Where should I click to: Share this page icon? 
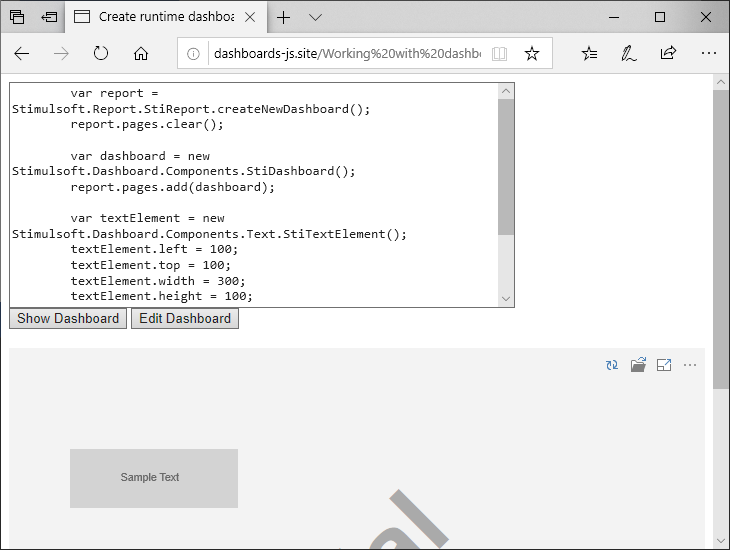668,53
